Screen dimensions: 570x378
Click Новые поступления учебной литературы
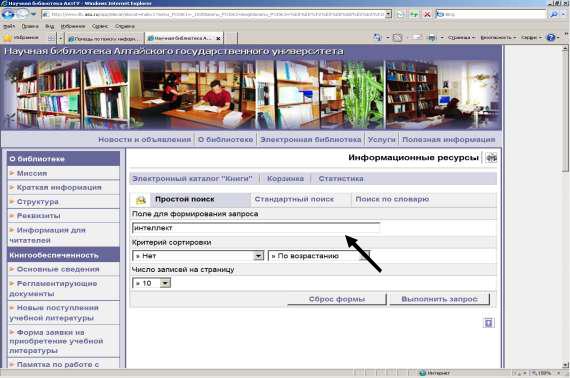pos(54,313)
